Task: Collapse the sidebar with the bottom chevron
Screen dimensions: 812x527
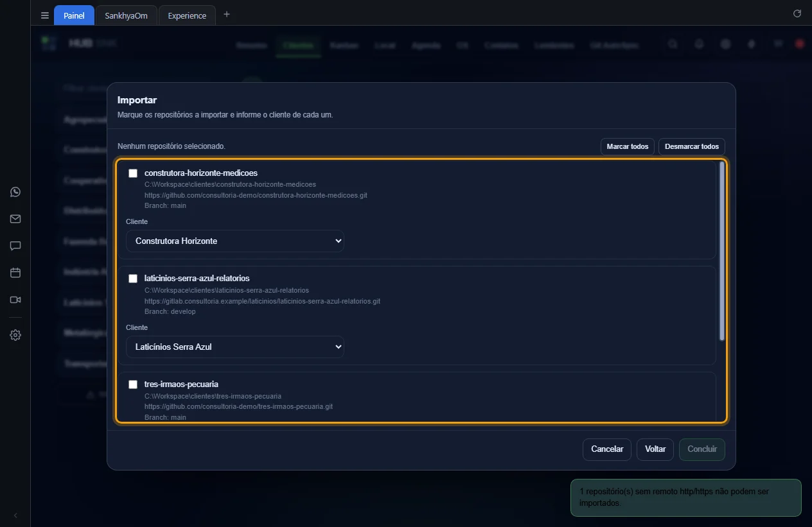Action: [15, 515]
